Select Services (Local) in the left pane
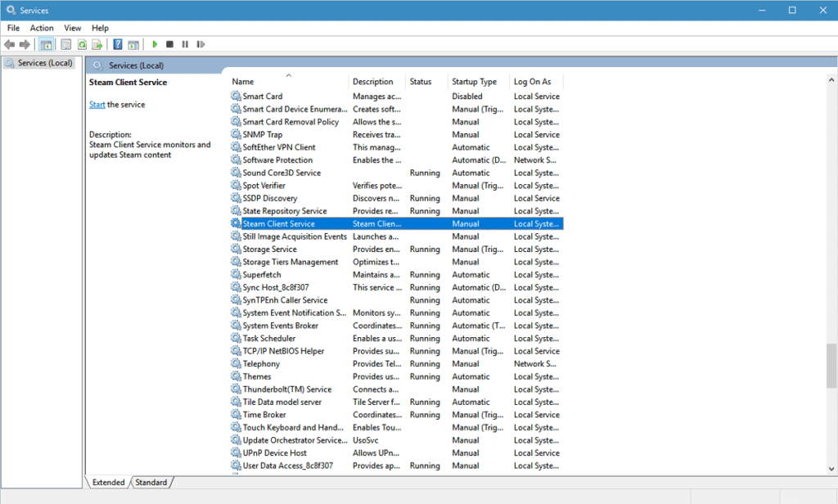 coord(38,62)
